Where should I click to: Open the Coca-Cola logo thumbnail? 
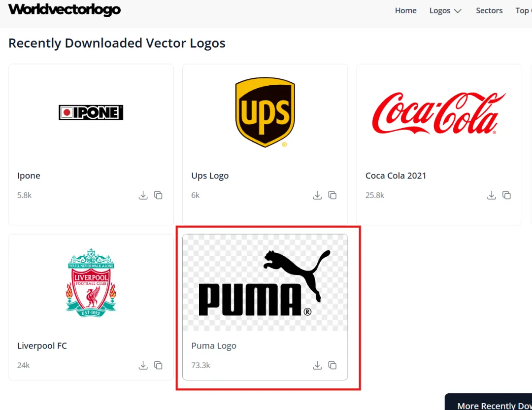coord(439,113)
